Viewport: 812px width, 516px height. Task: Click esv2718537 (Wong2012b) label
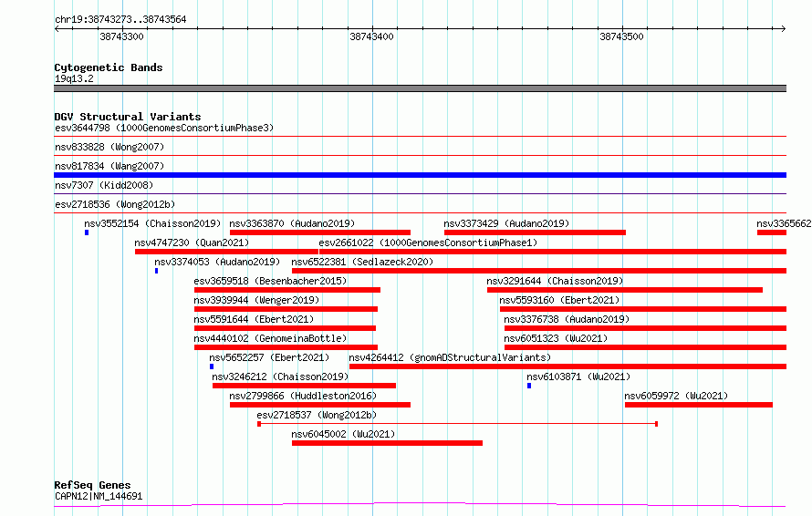tap(317, 415)
